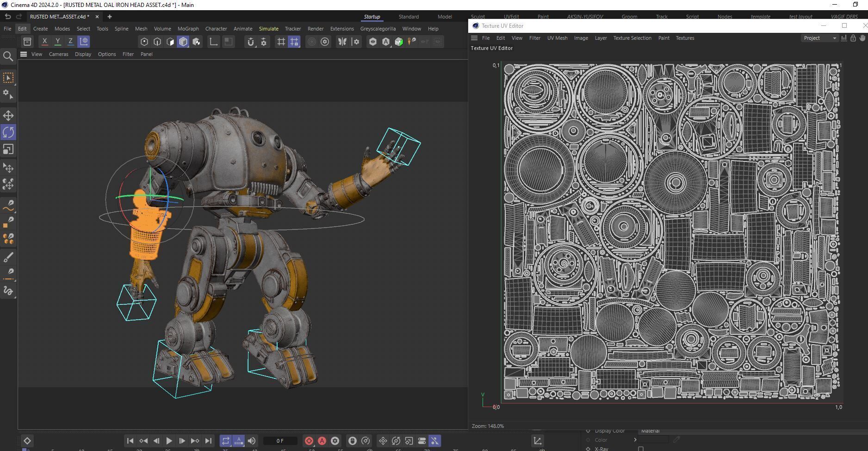
Task: Open the Simulate menu
Action: click(x=268, y=29)
